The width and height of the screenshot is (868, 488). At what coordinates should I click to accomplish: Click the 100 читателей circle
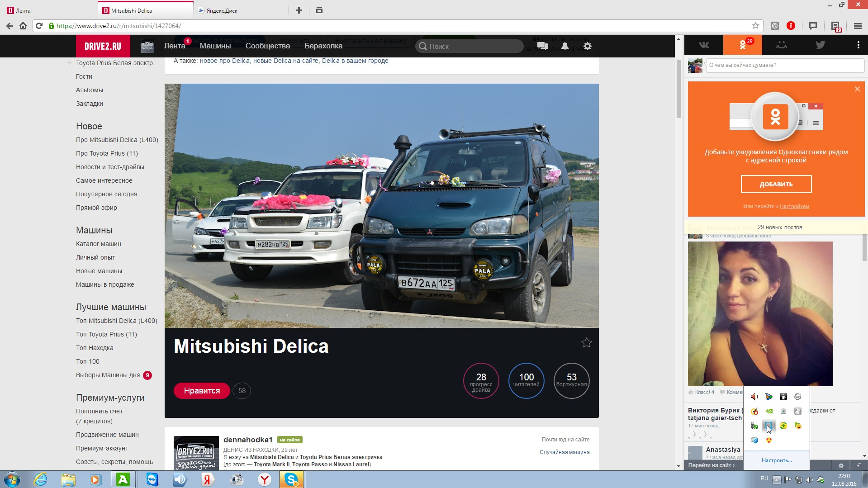point(526,381)
